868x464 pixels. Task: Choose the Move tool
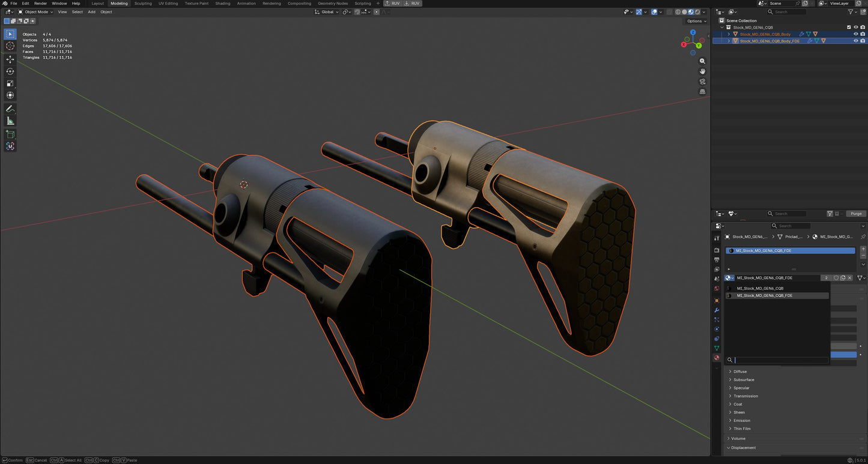point(10,59)
